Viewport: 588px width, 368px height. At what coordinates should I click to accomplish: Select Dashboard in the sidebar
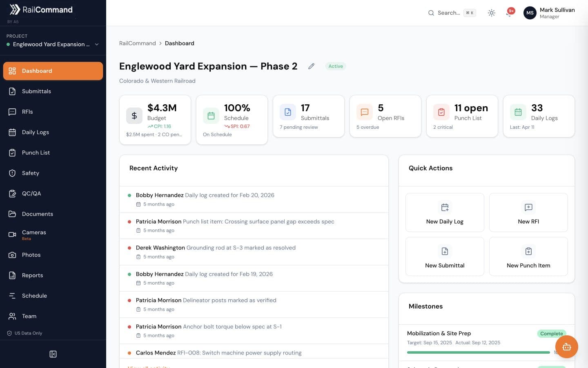coord(53,71)
